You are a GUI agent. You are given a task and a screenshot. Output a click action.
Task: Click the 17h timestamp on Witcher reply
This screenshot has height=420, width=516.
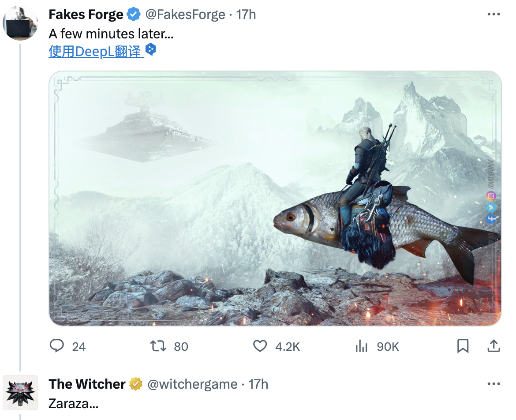pos(258,384)
